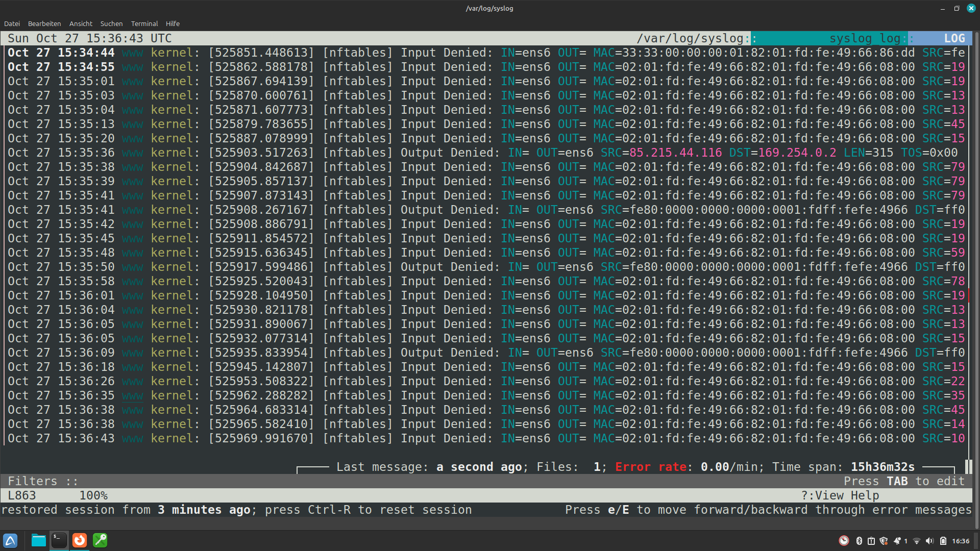
Task: Click the 16:36 clock in the panel
Action: (x=961, y=541)
